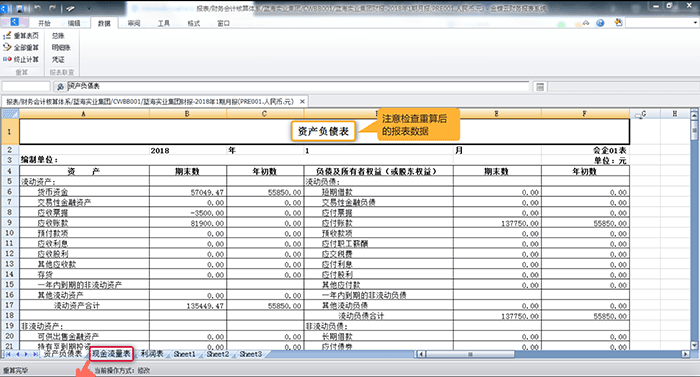
Task: Select column A header
Action: 84,114
